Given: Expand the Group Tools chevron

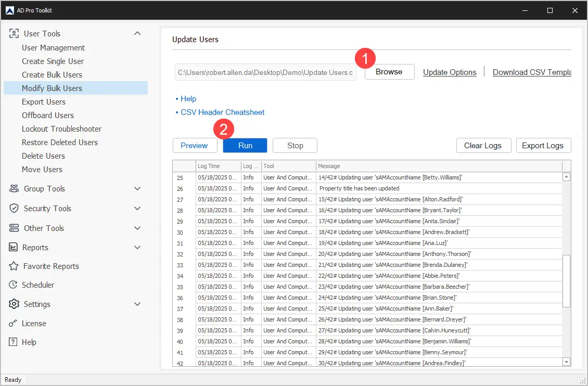Looking at the screenshot, I should pos(137,188).
